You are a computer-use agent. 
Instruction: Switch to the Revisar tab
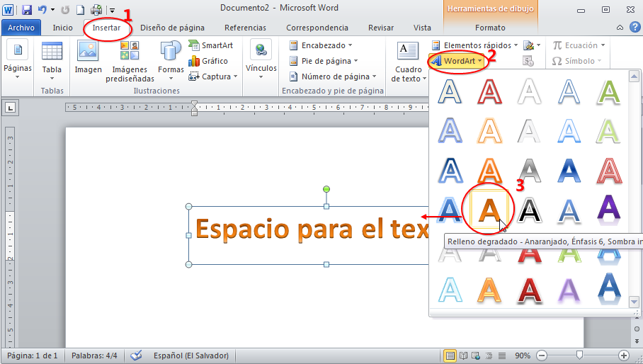click(x=380, y=28)
